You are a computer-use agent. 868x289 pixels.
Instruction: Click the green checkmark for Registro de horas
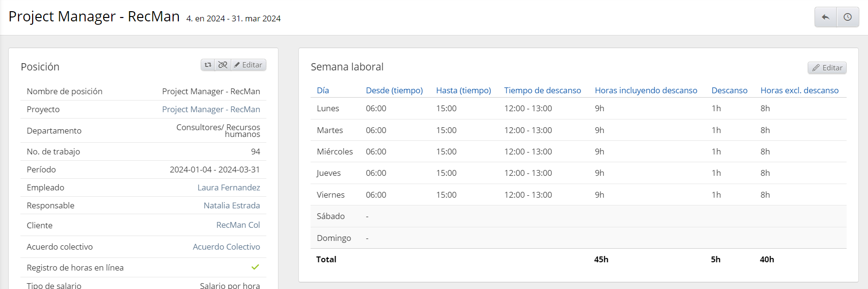coord(255,267)
